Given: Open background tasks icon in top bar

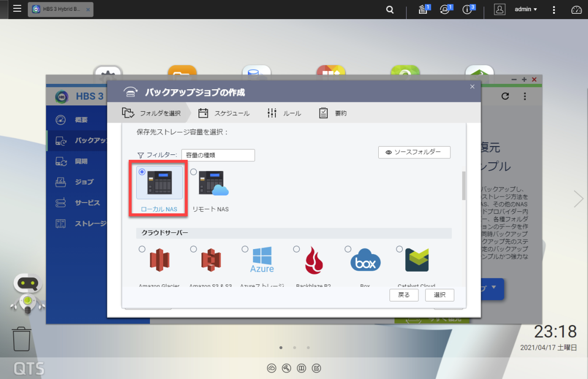Looking at the screenshot, I should [423, 9].
